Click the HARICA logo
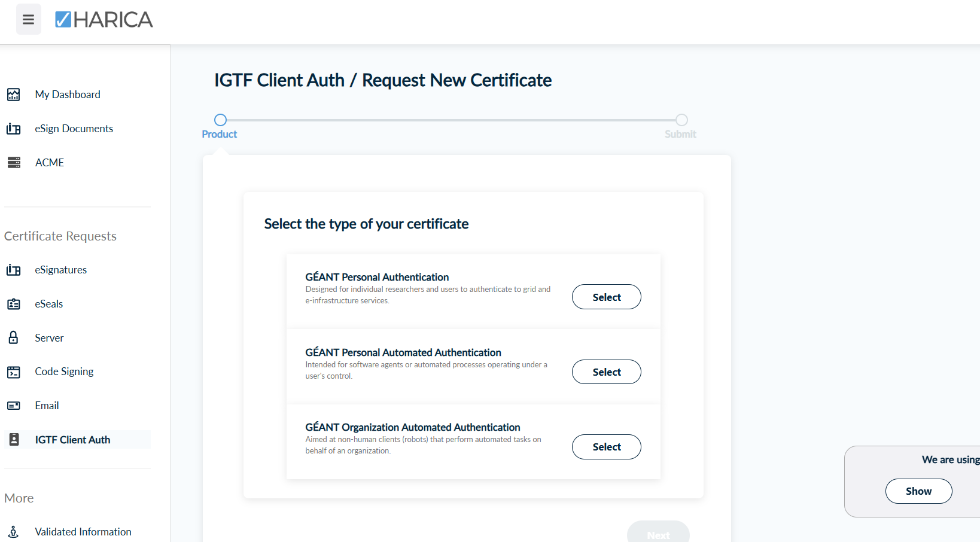The image size is (980, 542). click(x=104, y=20)
